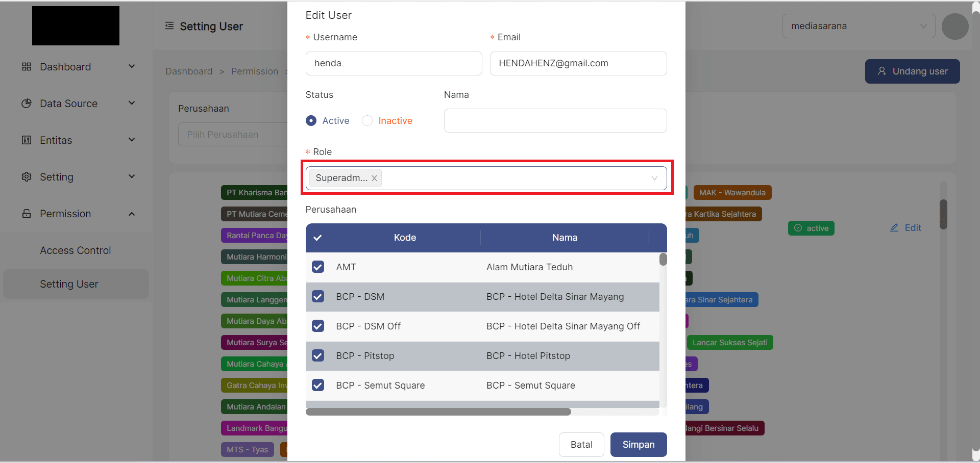Click the person icon on Undang user button
The width and height of the screenshot is (980, 463).
(883, 71)
